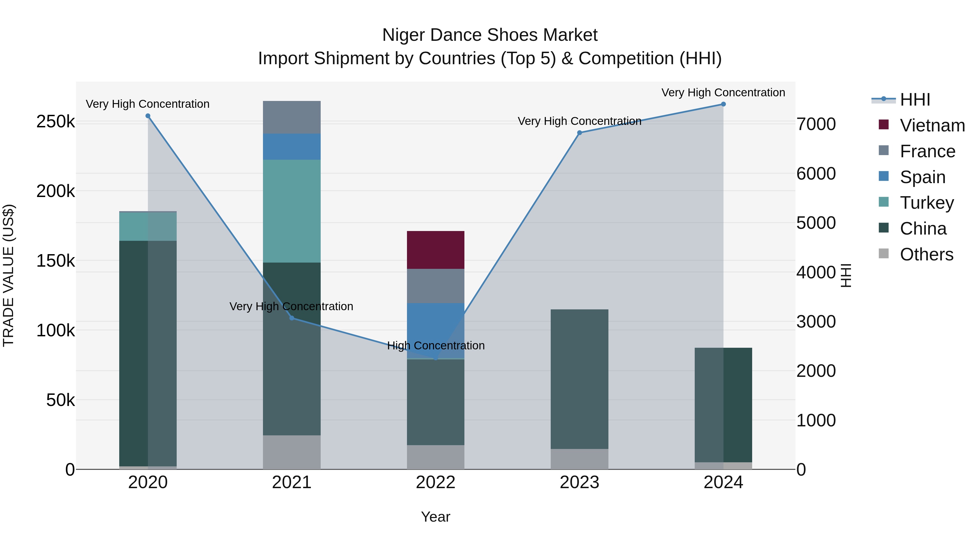Click the right 'HHI' axis title
The height and width of the screenshot is (551, 980).
pyautogui.click(x=845, y=275)
